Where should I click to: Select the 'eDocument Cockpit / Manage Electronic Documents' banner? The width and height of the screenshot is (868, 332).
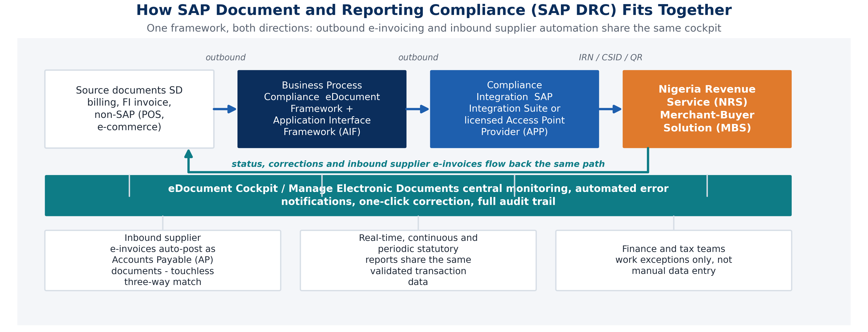[x=418, y=195]
